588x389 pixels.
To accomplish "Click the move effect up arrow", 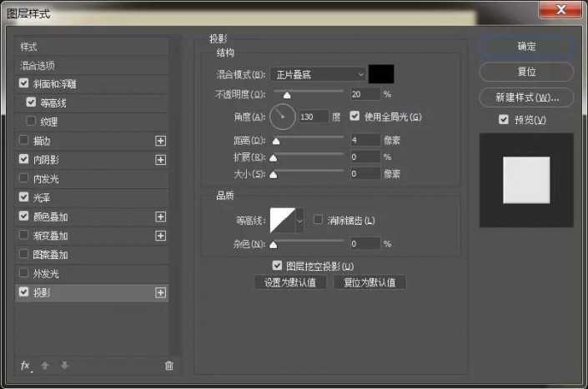I will (x=45, y=365).
